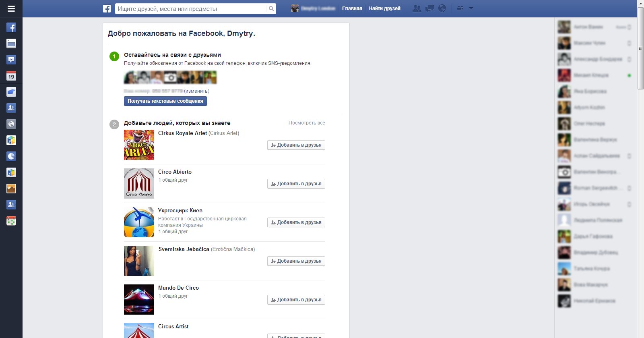644x338 pixels.
Task: Expand the account dropdown arrow in the top bar
Action: [x=471, y=8]
